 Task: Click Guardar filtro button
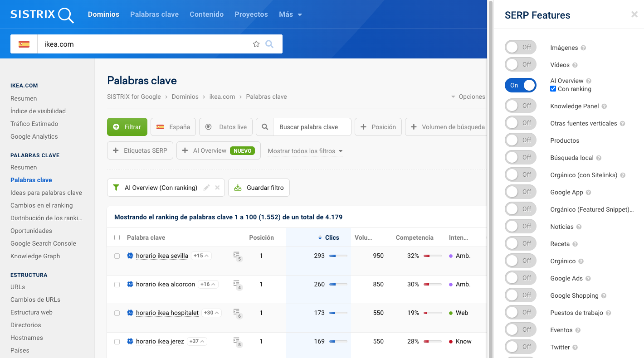[x=259, y=188]
